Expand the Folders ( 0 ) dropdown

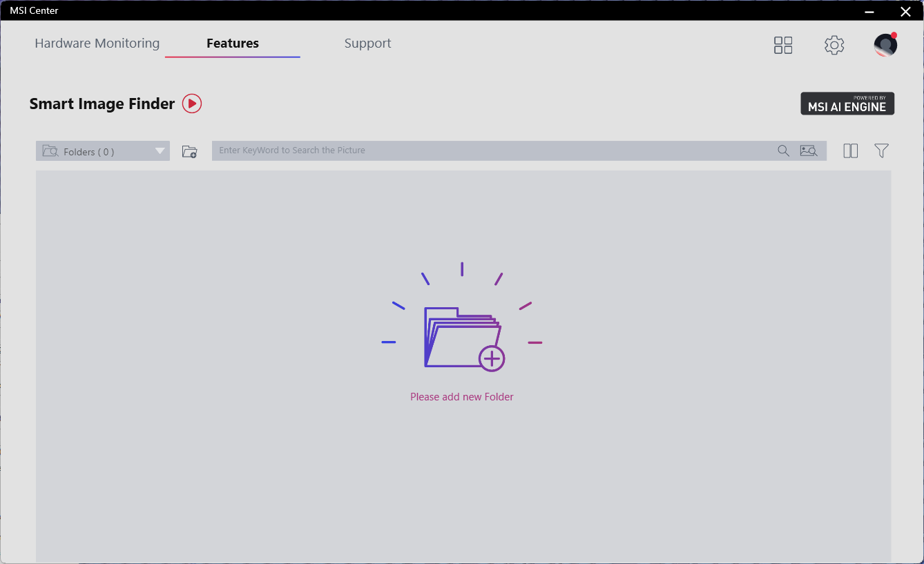pos(103,151)
